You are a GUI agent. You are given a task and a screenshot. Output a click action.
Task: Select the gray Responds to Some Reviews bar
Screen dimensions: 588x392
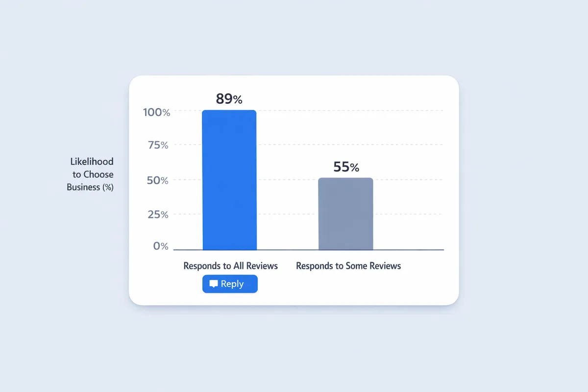pos(345,214)
